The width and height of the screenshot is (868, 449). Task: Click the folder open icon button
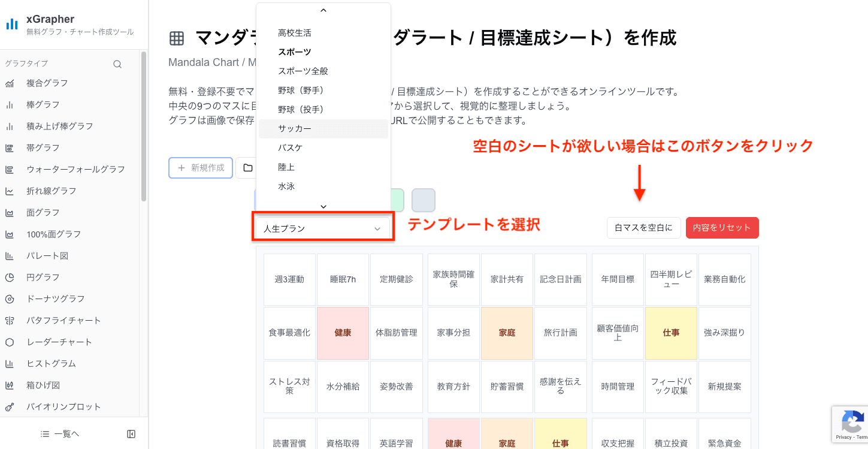coord(247,168)
